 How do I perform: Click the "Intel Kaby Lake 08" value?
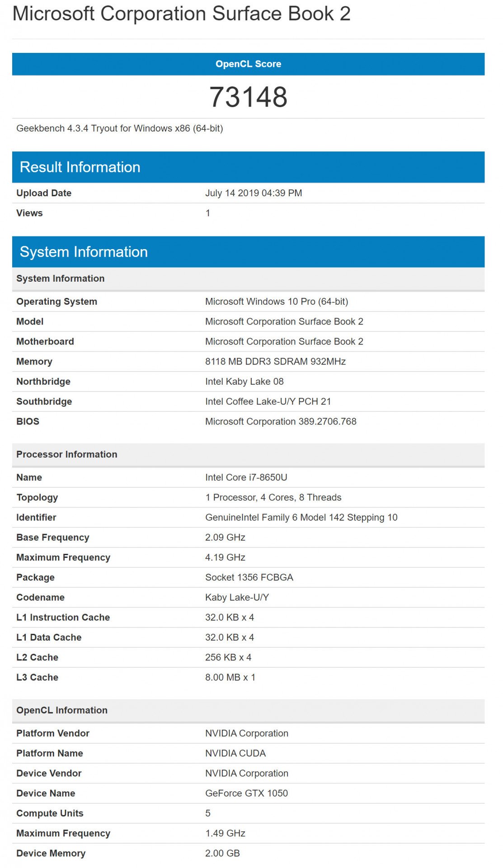pyautogui.click(x=244, y=382)
